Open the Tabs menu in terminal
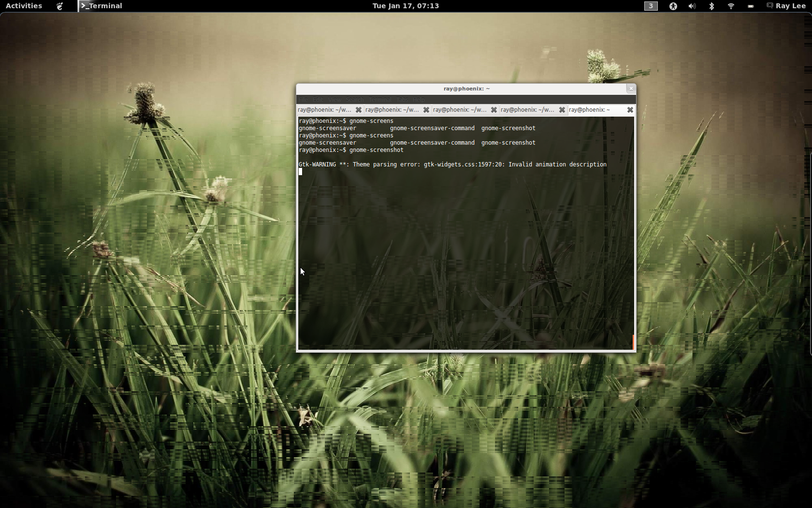Screen dimensions: 812x508 coord(402,100)
